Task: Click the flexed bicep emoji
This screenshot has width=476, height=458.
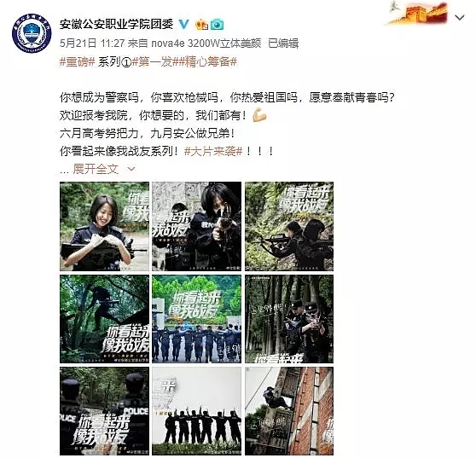Action: click(x=259, y=115)
